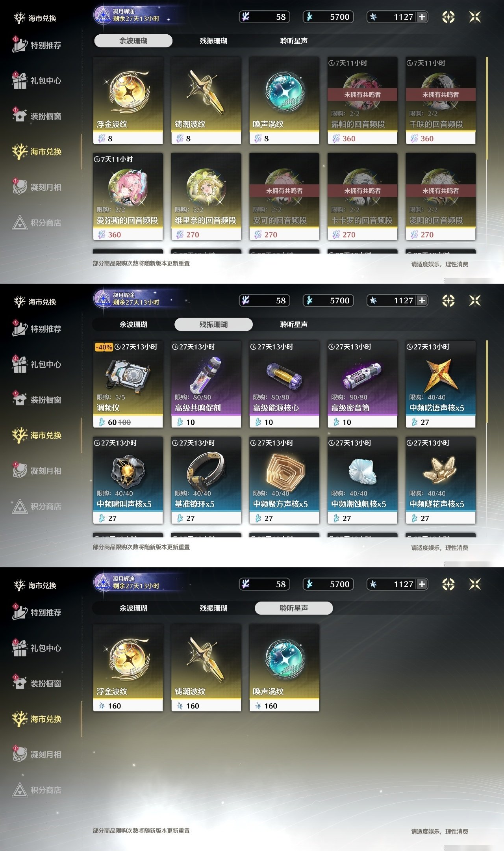Select the 中频隧花声核x5 flower item
The image size is (504, 851).
click(x=441, y=480)
